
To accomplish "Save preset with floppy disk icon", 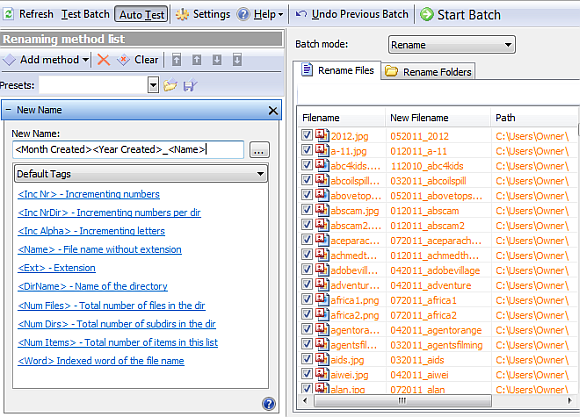I will pos(190,85).
